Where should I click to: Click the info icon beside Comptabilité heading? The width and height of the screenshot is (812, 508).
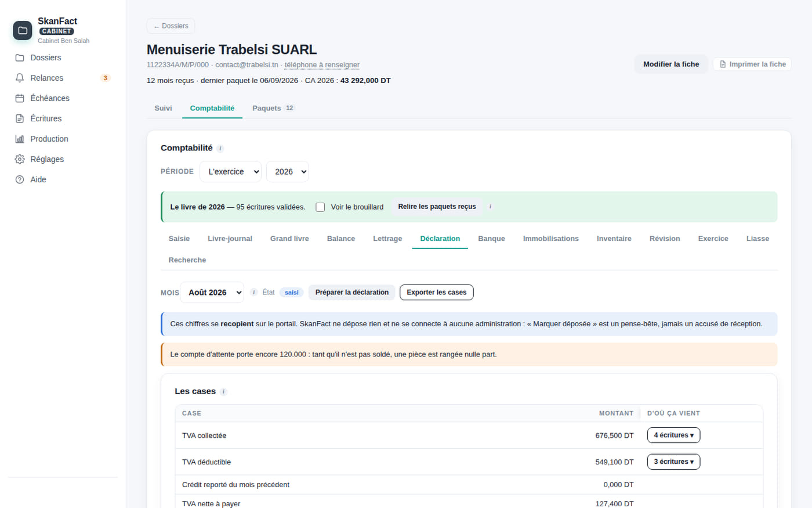[x=220, y=148]
